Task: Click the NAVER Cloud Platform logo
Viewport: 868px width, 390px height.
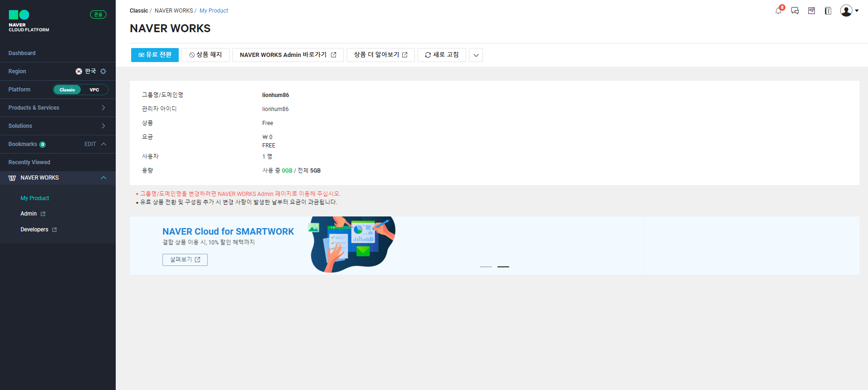Action: (29, 21)
